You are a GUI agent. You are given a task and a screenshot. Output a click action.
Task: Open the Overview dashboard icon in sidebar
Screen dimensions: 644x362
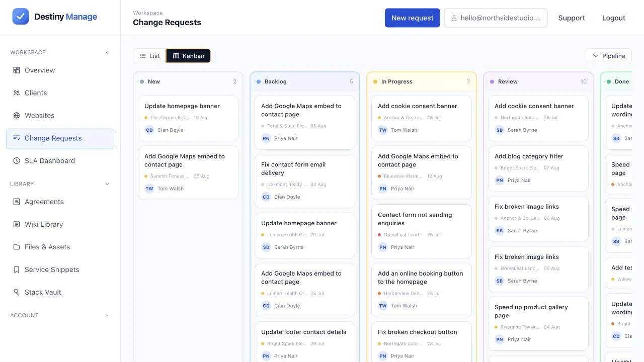coord(17,70)
